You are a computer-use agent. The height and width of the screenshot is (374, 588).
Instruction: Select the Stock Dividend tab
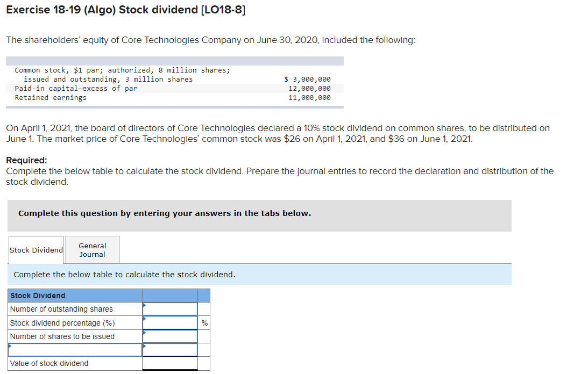point(36,249)
